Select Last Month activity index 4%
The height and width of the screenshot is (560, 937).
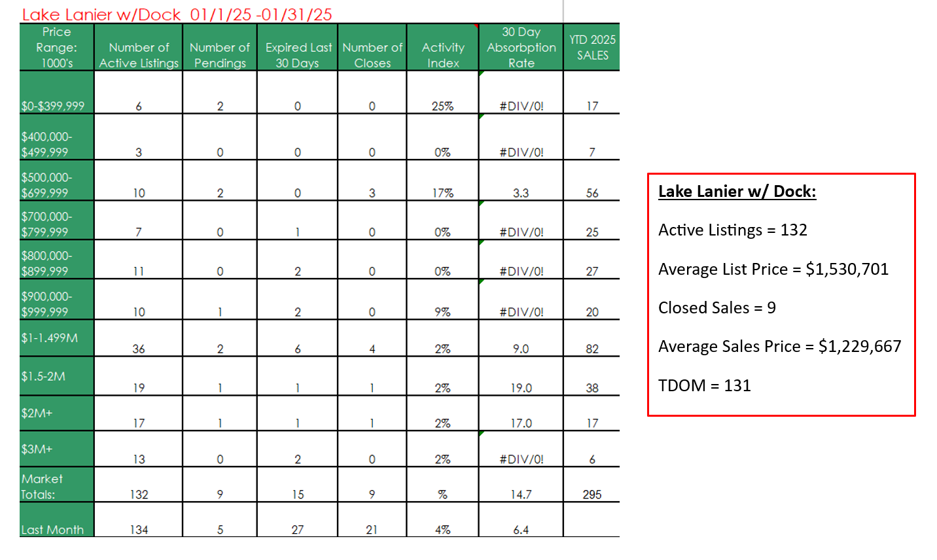click(443, 530)
